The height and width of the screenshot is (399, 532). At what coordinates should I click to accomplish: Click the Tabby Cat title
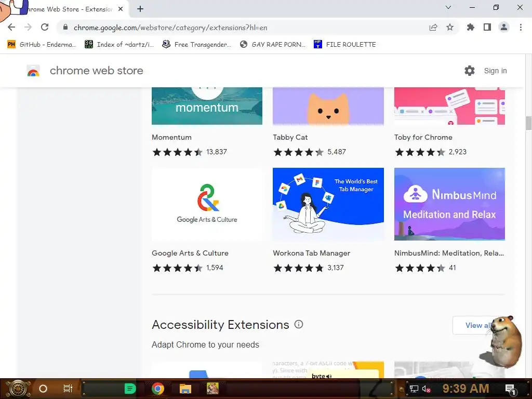(290, 137)
